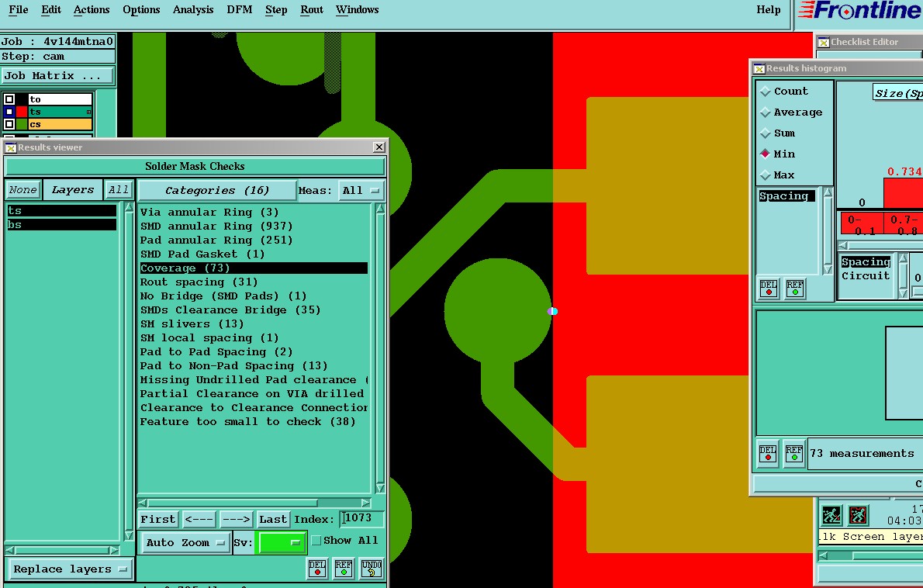Click the REF icon in Results viewer
Viewport: 923px width, 588px height.
coord(344,568)
